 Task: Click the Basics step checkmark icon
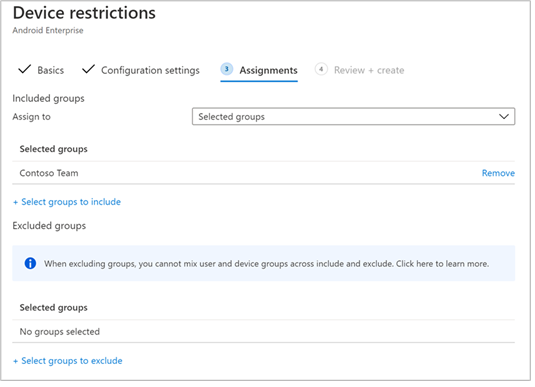click(25, 70)
